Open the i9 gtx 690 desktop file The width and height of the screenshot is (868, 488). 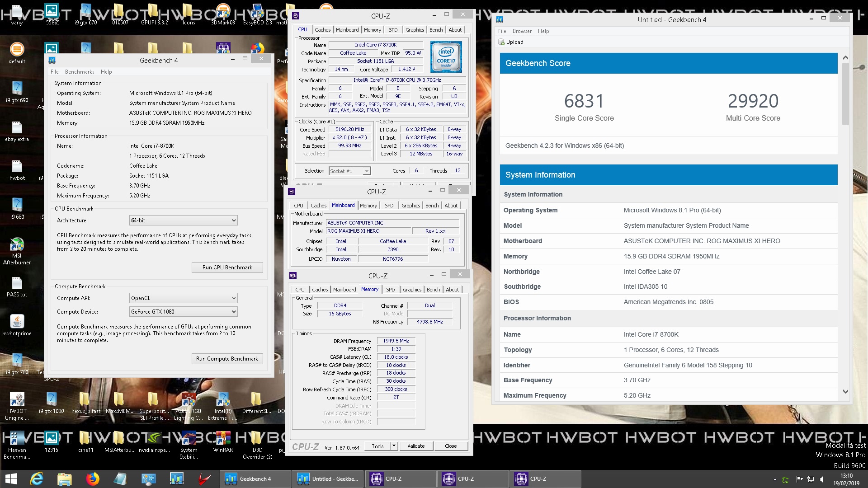coord(17,92)
